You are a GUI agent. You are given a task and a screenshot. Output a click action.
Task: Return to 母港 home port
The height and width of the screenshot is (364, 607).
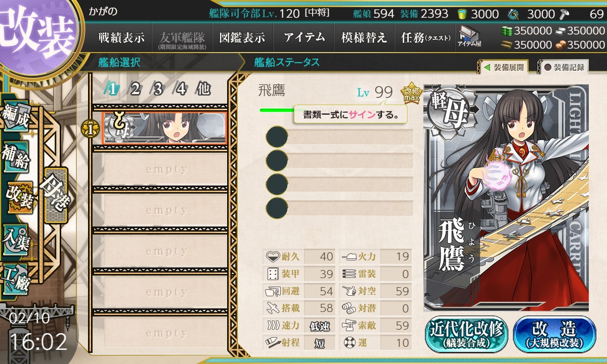[x=55, y=195]
